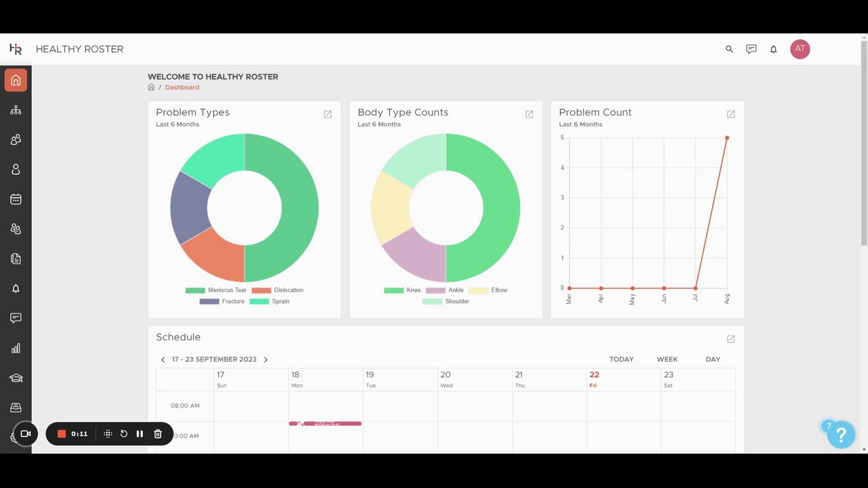This screenshot has height=488, width=868.
Task: Open the reports bar chart sidebar icon
Action: coord(16,348)
